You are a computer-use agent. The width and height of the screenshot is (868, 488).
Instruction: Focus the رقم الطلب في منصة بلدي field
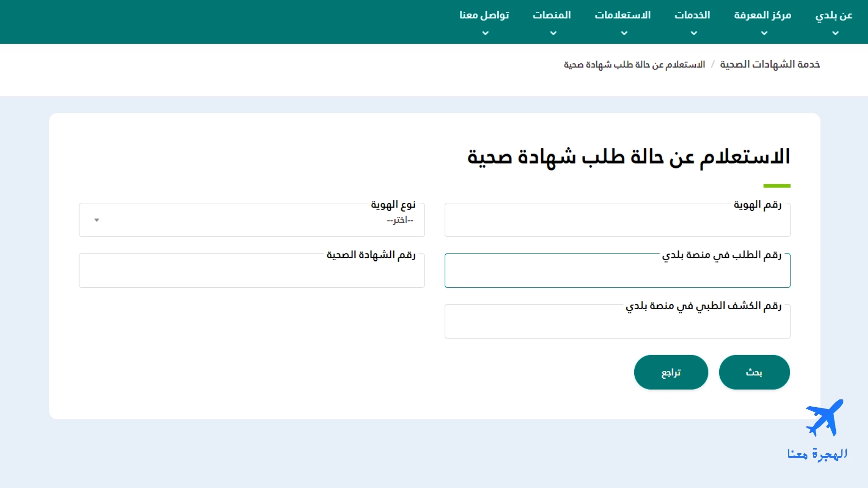click(x=618, y=271)
